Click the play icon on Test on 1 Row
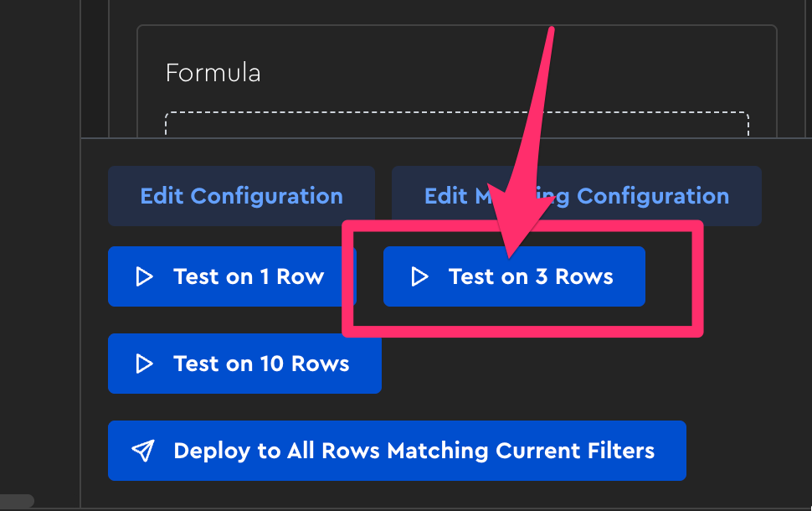Image resolution: width=812 pixels, height=511 pixels. [145, 276]
